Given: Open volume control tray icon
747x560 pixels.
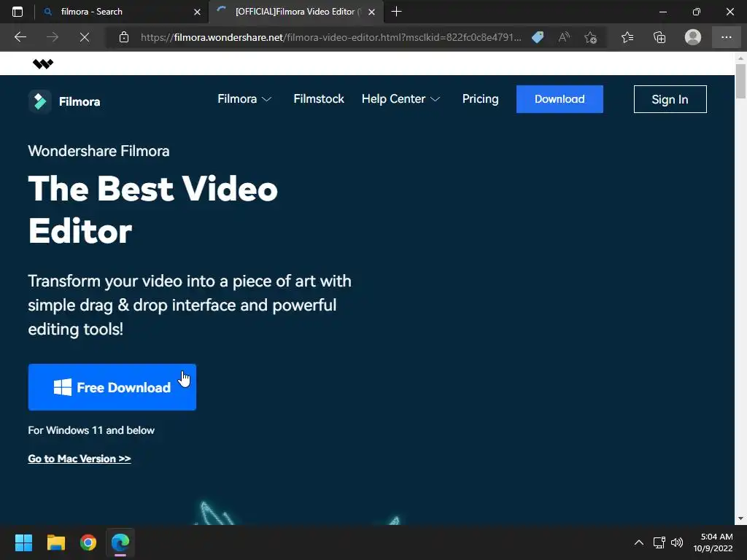Looking at the screenshot, I should [677, 542].
